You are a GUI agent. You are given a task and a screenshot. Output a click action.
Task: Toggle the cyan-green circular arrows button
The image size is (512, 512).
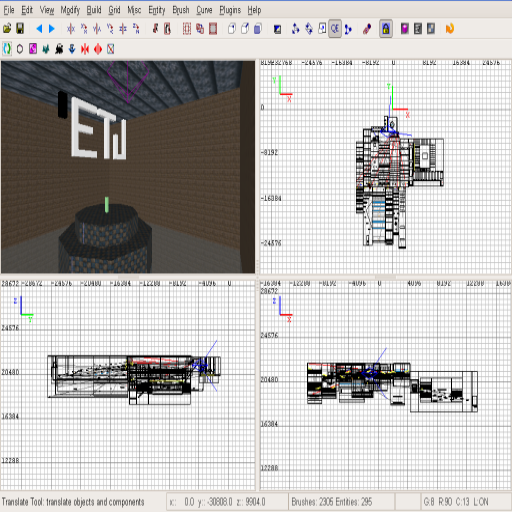[x=7, y=49]
